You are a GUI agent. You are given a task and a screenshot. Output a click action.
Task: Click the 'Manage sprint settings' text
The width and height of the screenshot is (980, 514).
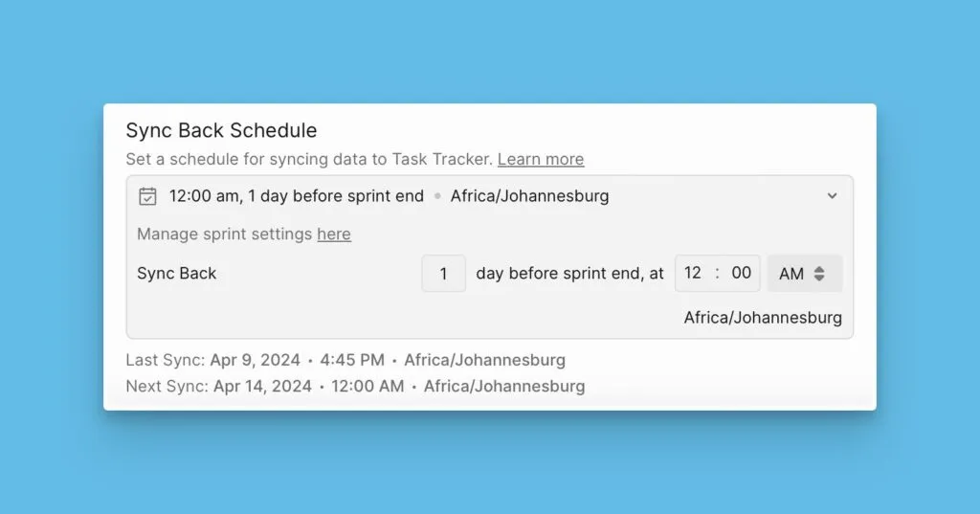click(x=225, y=235)
